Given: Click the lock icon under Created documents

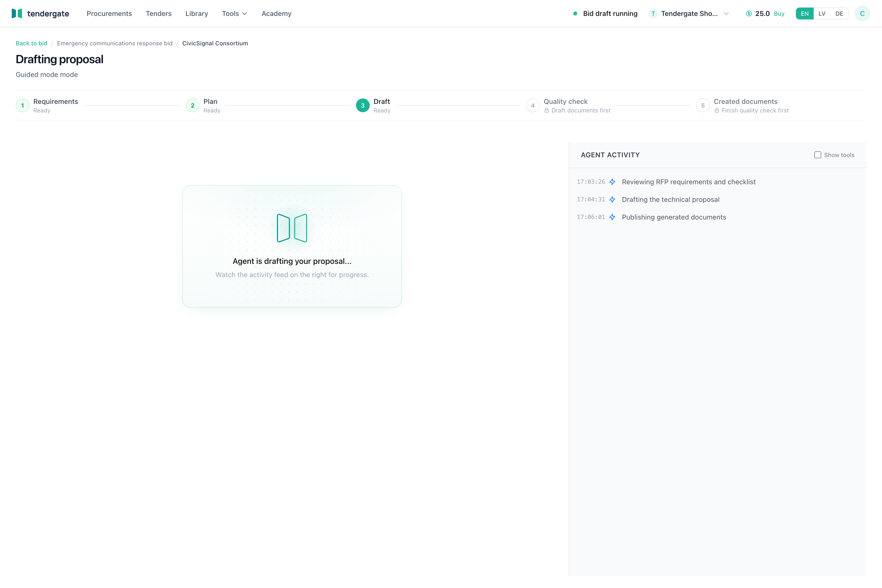Looking at the screenshot, I should point(717,110).
